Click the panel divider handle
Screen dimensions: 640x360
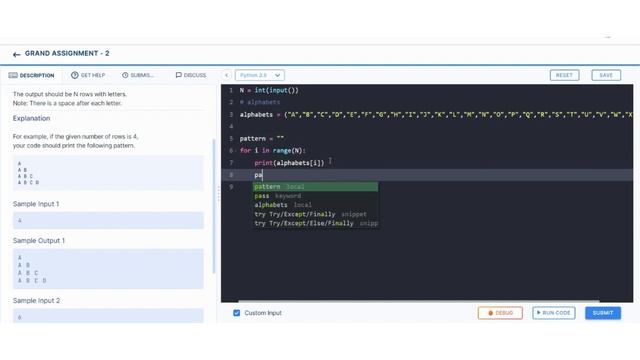(x=218, y=194)
